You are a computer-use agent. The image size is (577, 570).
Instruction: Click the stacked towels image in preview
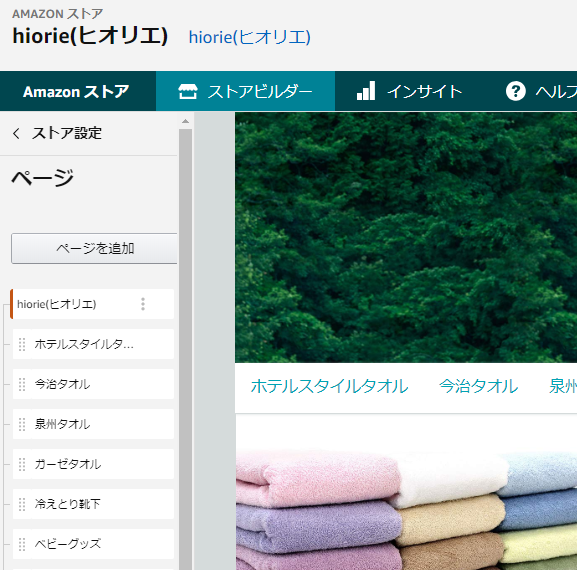[406, 510]
